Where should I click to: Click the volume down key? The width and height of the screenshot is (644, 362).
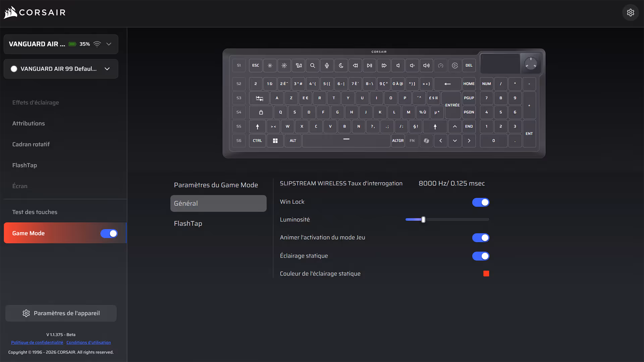(x=412, y=65)
